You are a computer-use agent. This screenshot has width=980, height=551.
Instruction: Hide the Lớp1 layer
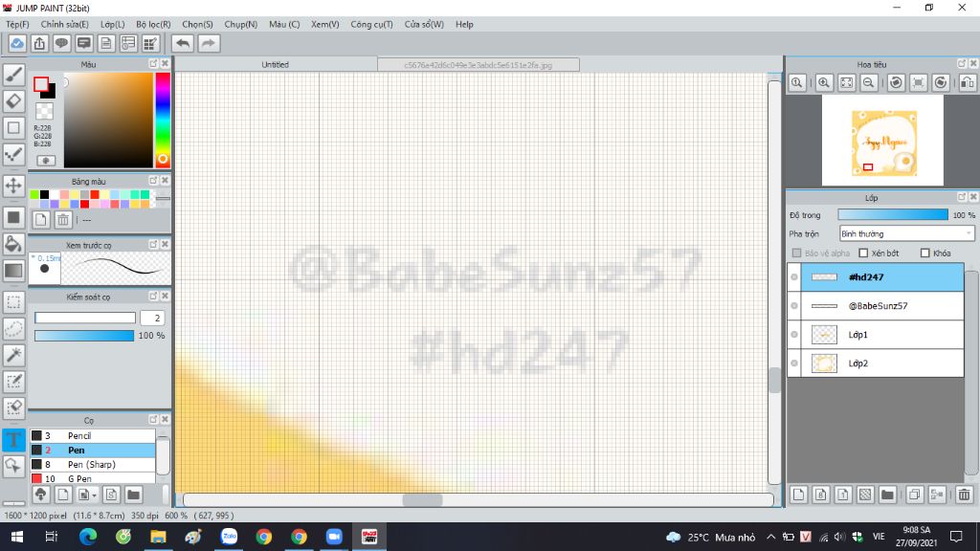(794, 334)
